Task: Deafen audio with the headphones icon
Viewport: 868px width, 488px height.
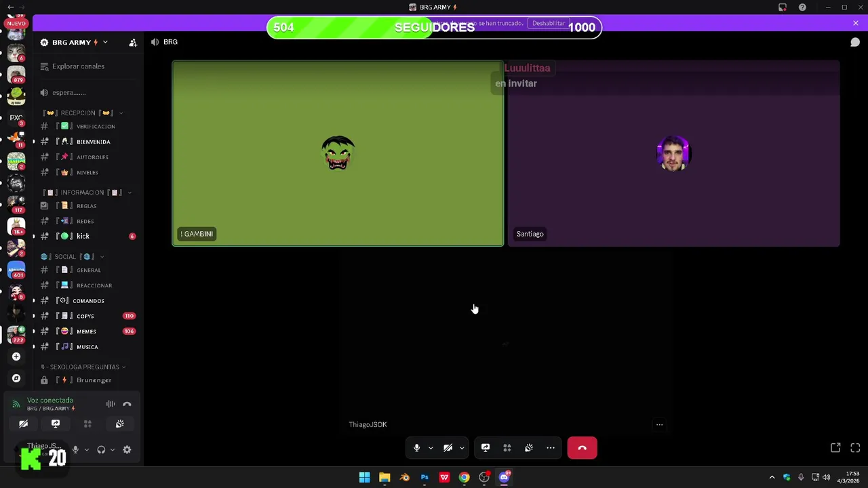Action: pyautogui.click(x=101, y=449)
